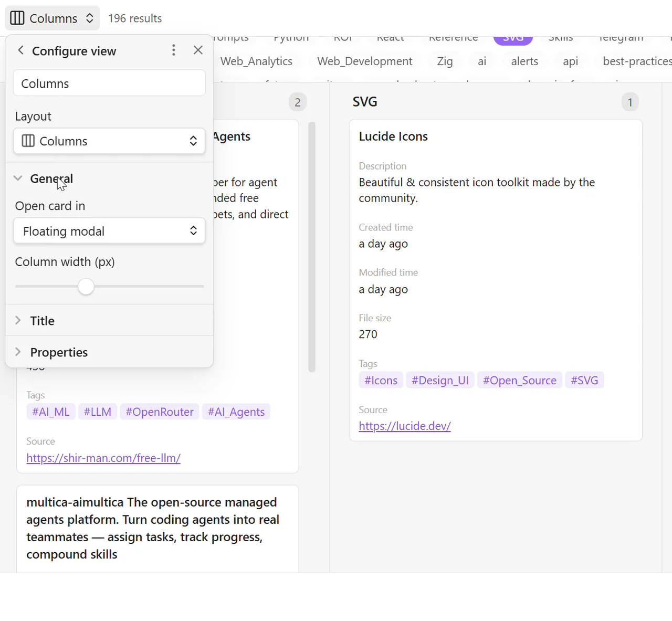Click the 196 results label
This screenshot has height=621, width=672.
[135, 18]
